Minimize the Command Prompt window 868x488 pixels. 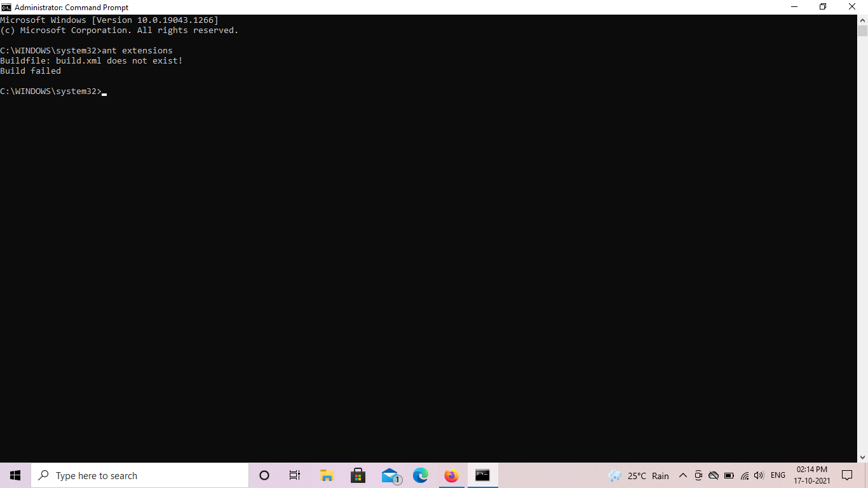tap(794, 7)
